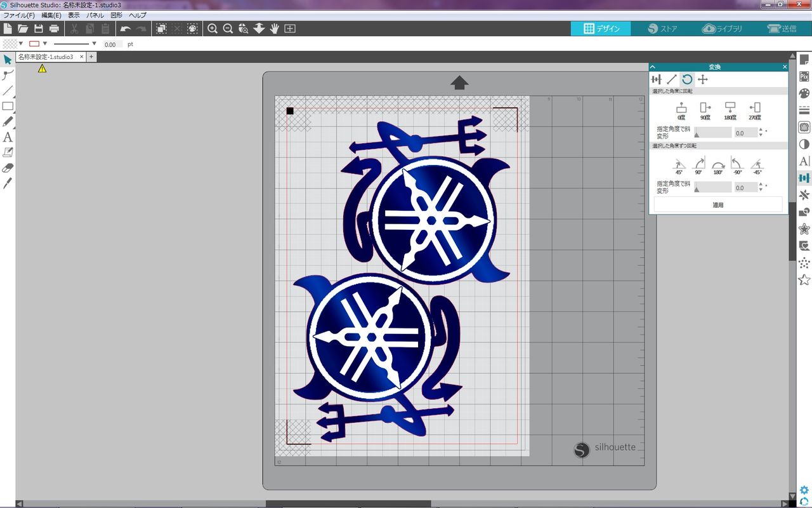This screenshot has width=812, height=508.
Task: Click the line color red swatch
Action: (x=34, y=44)
